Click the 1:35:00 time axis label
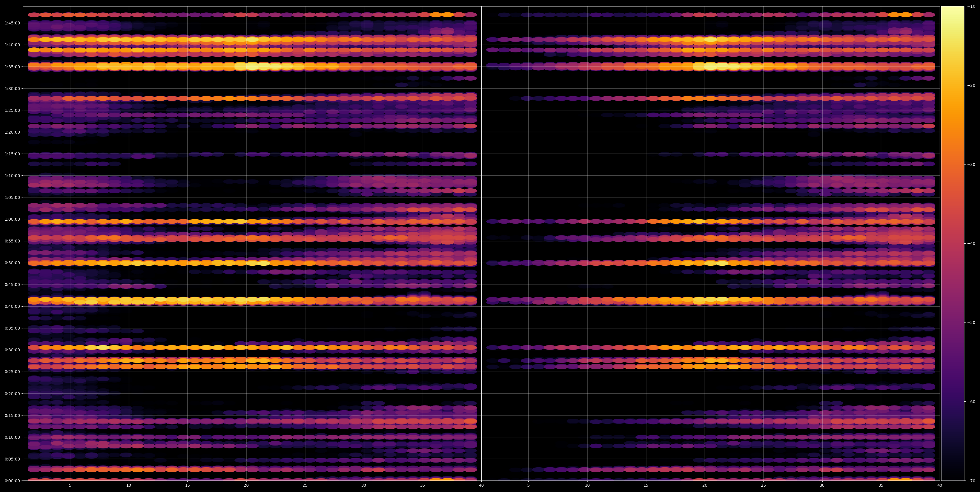The height and width of the screenshot is (492, 980). [12, 67]
